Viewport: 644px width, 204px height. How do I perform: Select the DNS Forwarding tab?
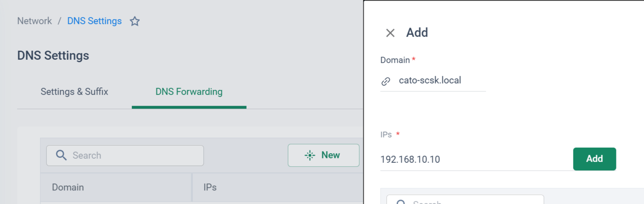189,92
